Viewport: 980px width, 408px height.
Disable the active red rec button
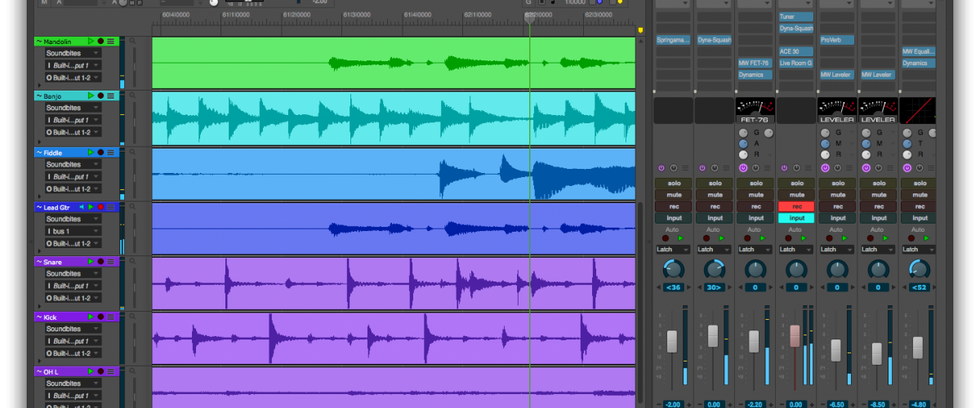click(796, 206)
